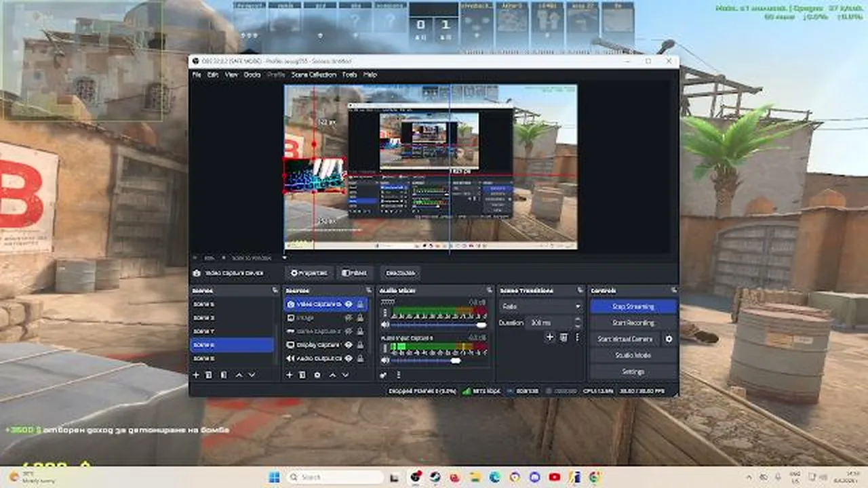The height and width of the screenshot is (488, 868).
Task: Toggle lock on Audio Output Capture source
Action: [360, 359]
